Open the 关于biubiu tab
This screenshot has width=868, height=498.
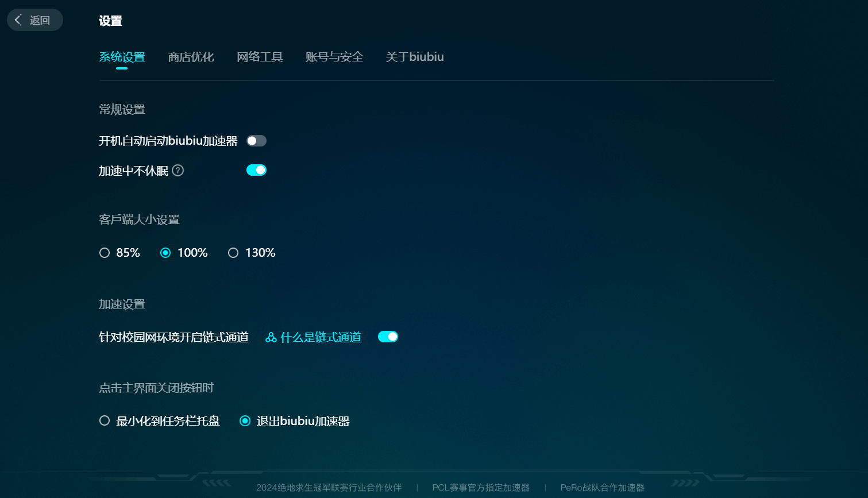point(415,57)
